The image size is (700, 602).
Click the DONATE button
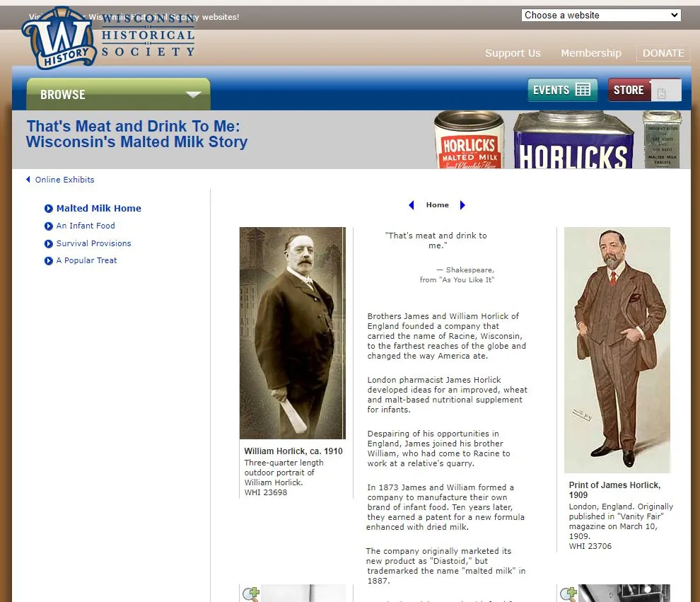click(x=663, y=52)
